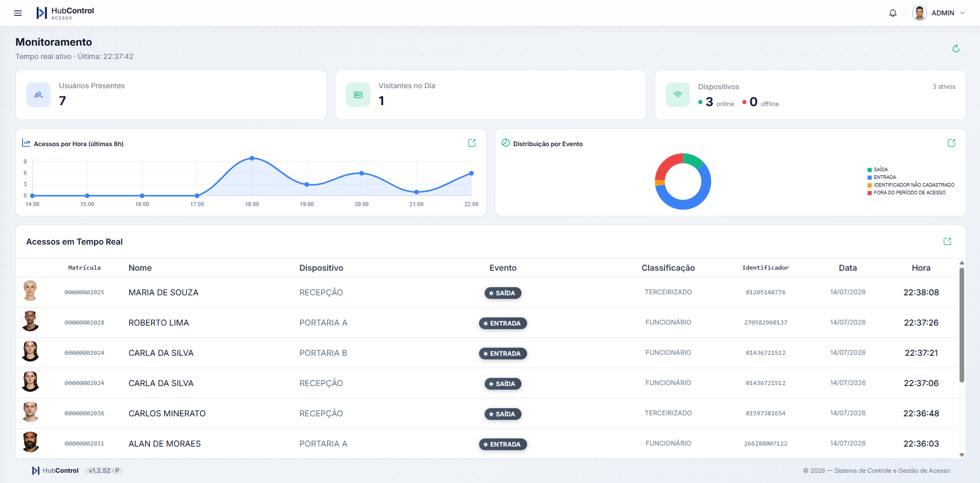Image resolution: width=980 pixels, height=483 pixels.
Task: Click the red FORA DO PERÍODO legend swatch
Action: click(869, 193)
